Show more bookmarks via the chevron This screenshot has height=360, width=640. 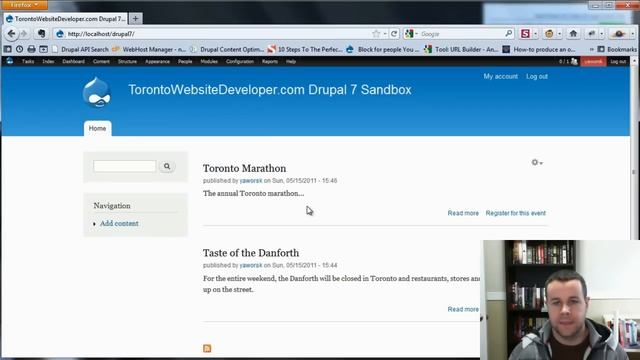pyautogui.click(x=591, y=49)
